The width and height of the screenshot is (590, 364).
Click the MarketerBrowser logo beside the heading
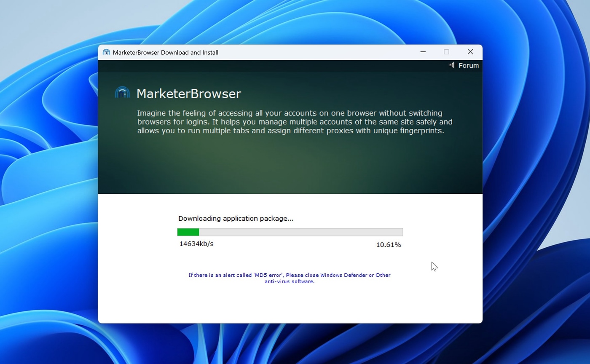click(x=122, y=93)
